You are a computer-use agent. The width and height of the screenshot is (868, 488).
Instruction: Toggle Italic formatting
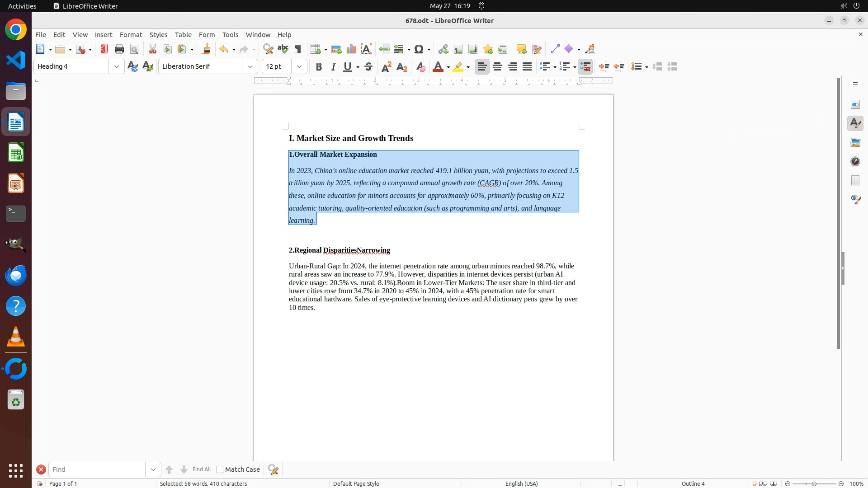pyautogui.click(x=333, y=67)
